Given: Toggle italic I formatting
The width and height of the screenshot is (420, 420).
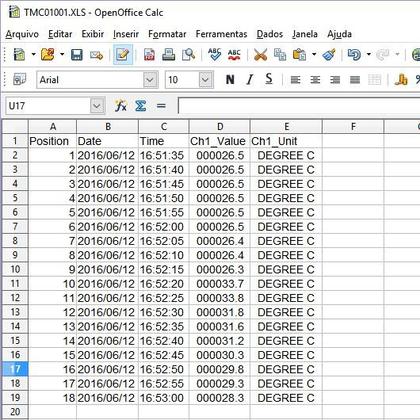Looking at the screenshot, I should [x=249, y=80].
